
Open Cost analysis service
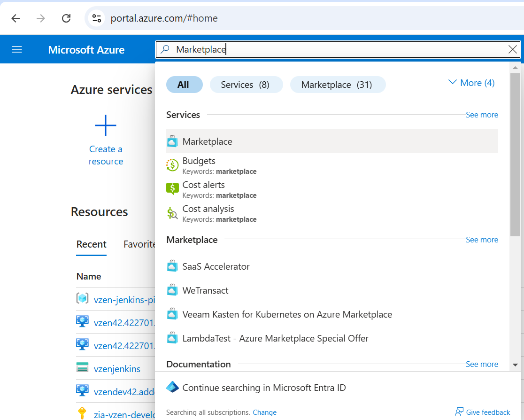pyautogui.click(x=208, y=209)
